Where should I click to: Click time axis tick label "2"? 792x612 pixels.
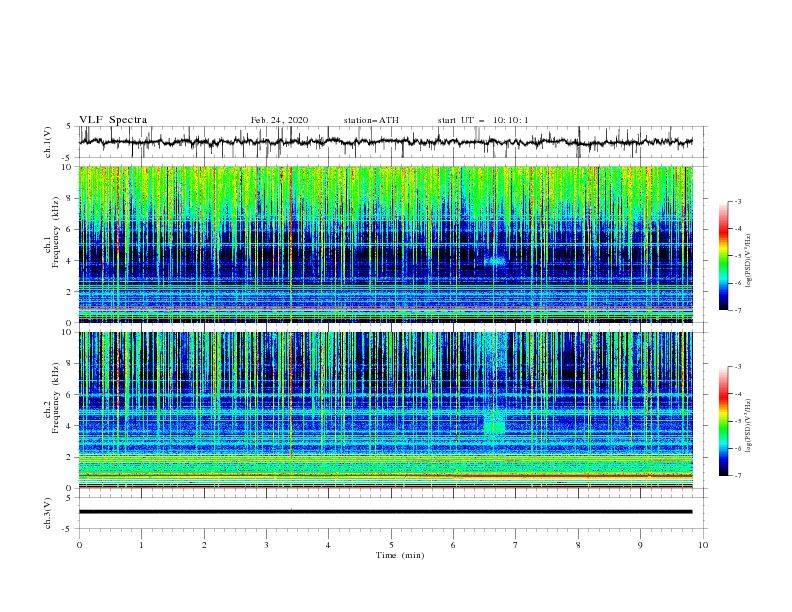[x=204, y=545]
